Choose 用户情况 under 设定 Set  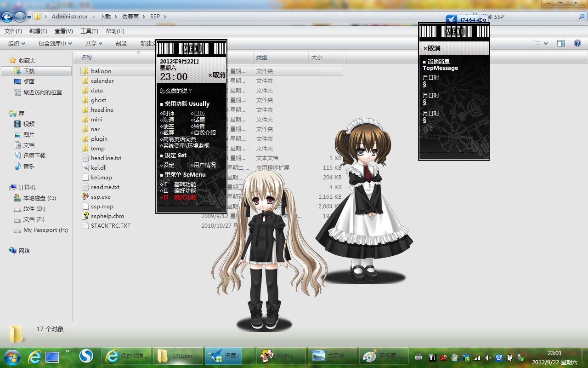204,165
